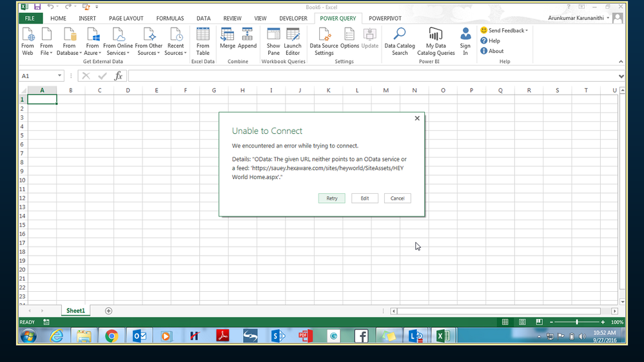The width and height of the screenshot is (644, 362).
Task: Open My Data Catalog Queries
Action: click(436, 41)
